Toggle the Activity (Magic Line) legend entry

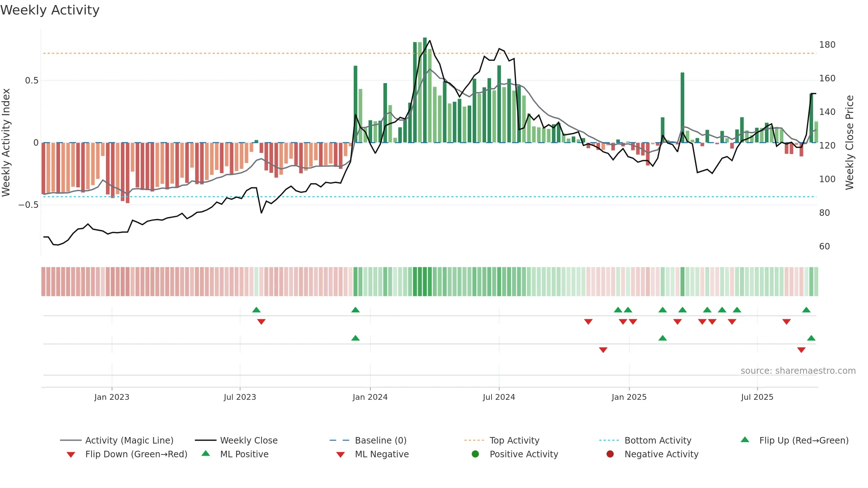(x=117, y=440)
